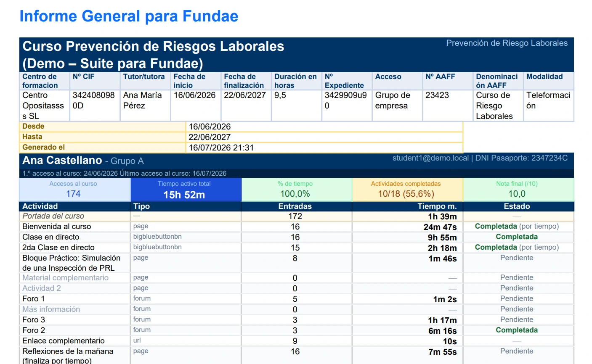Click the 'Centro de formación' column header
592x364 pixels.
coord(44,81)
